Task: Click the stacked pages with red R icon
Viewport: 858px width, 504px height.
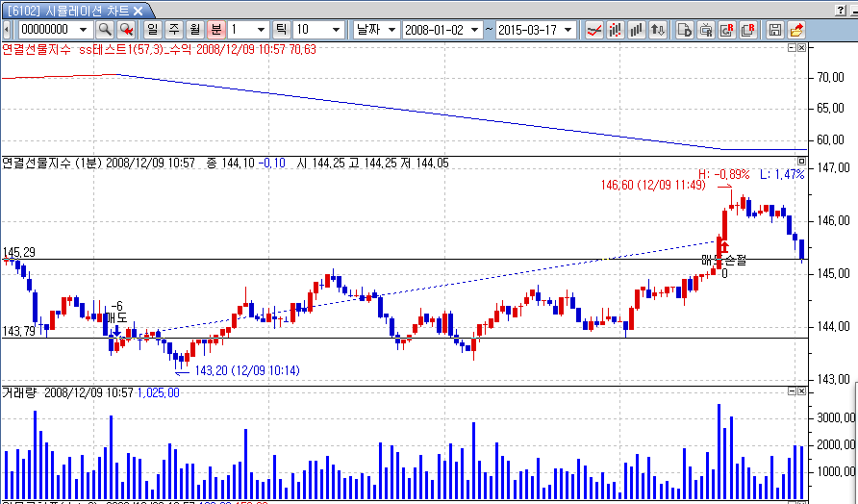Action: click(748, 30)
